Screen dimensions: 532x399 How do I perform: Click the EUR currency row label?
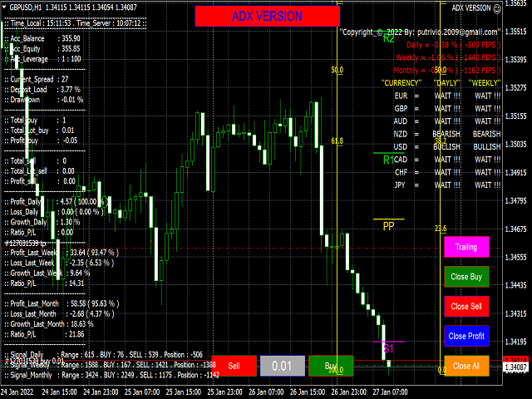point(401,96)
